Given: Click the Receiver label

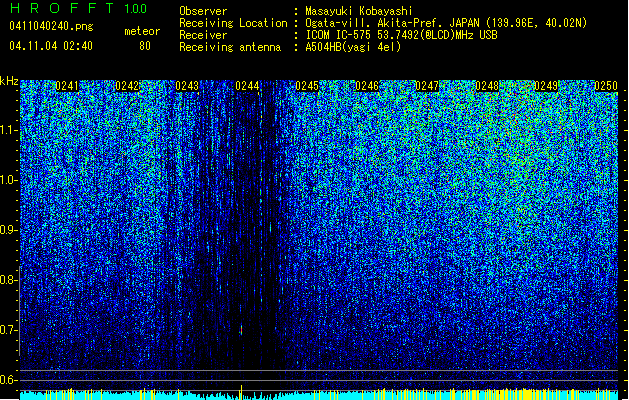Looking at the screenshot, I should point(203,35).
